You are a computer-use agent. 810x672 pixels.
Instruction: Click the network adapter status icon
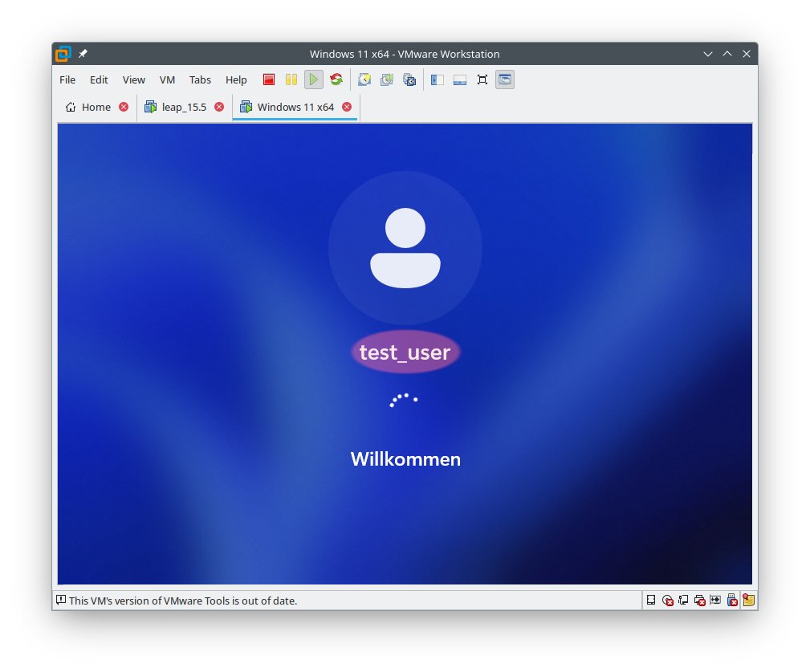click(683, 601)
